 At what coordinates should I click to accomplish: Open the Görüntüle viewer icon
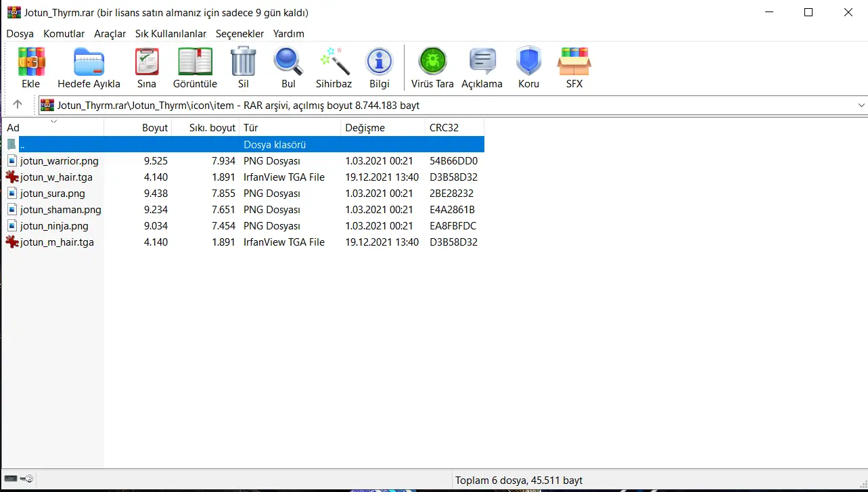click(x=195, y=62)
